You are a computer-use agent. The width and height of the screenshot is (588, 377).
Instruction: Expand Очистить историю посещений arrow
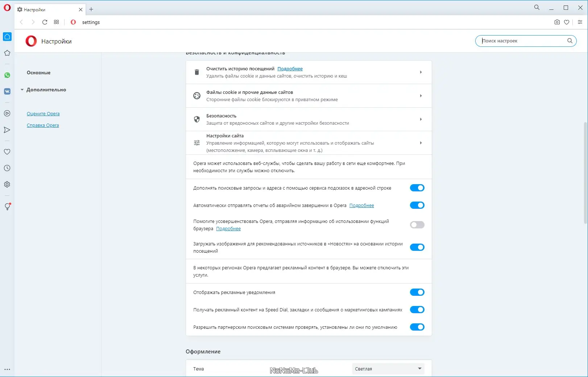[421, 72]
